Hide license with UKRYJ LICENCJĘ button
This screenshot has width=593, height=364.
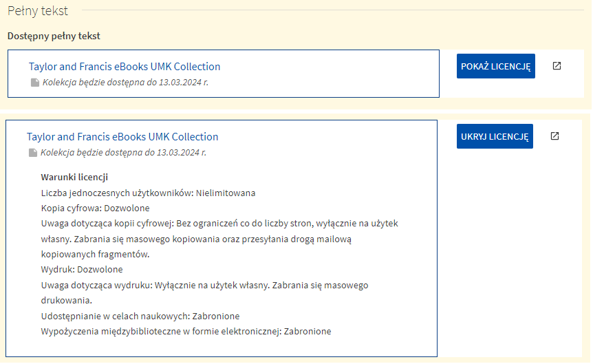(495, 136)
